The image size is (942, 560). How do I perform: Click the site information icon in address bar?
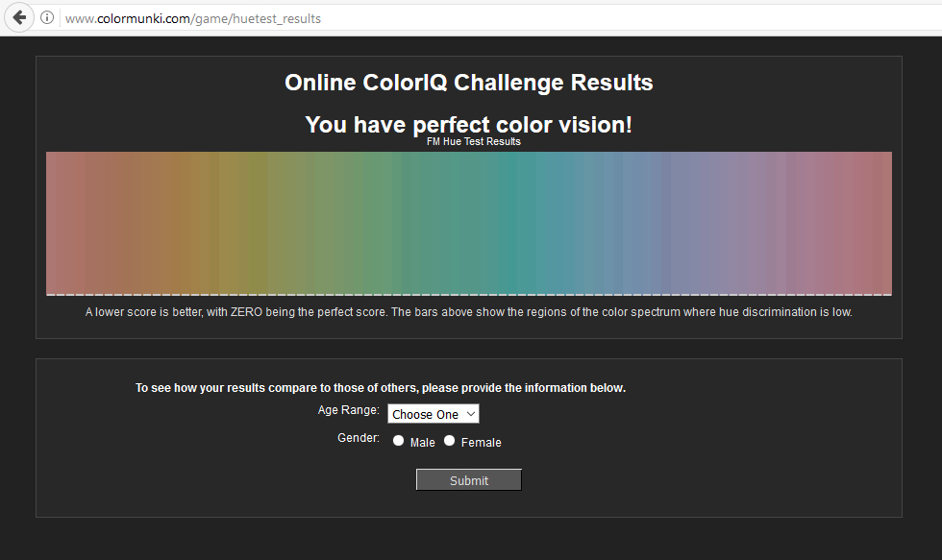[x=46, y=18]
